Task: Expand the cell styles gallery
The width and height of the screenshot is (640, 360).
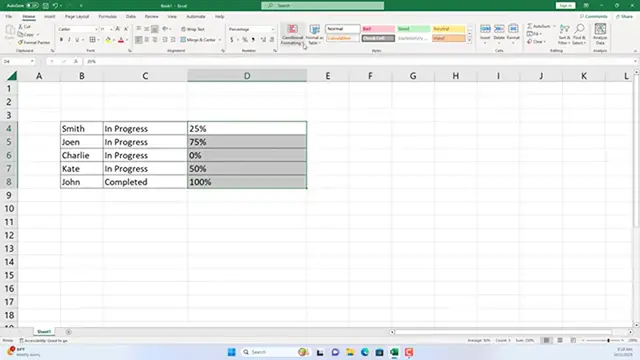Action: [469, 40]
